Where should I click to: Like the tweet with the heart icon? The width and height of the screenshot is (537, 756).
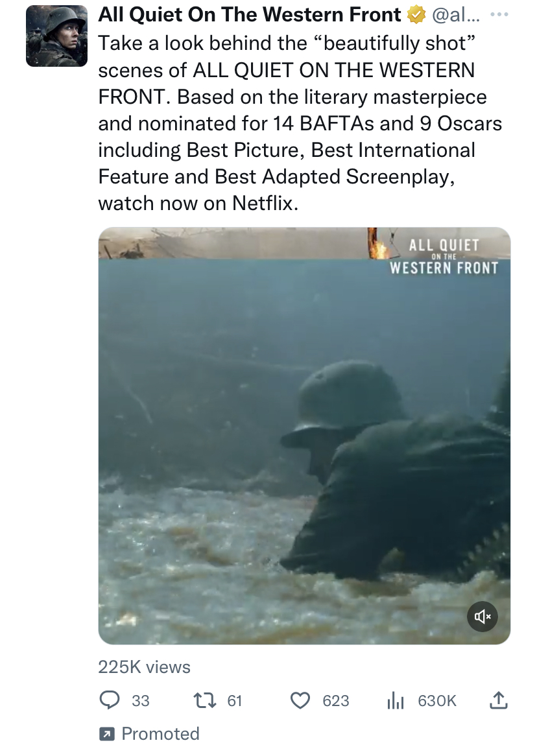(x=300, y=700)
